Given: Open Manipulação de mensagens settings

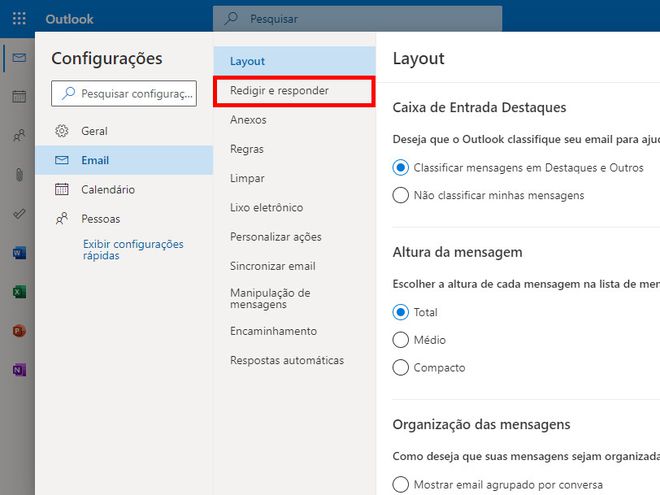Looking at the screenshot, I should [x=294, y=298].
